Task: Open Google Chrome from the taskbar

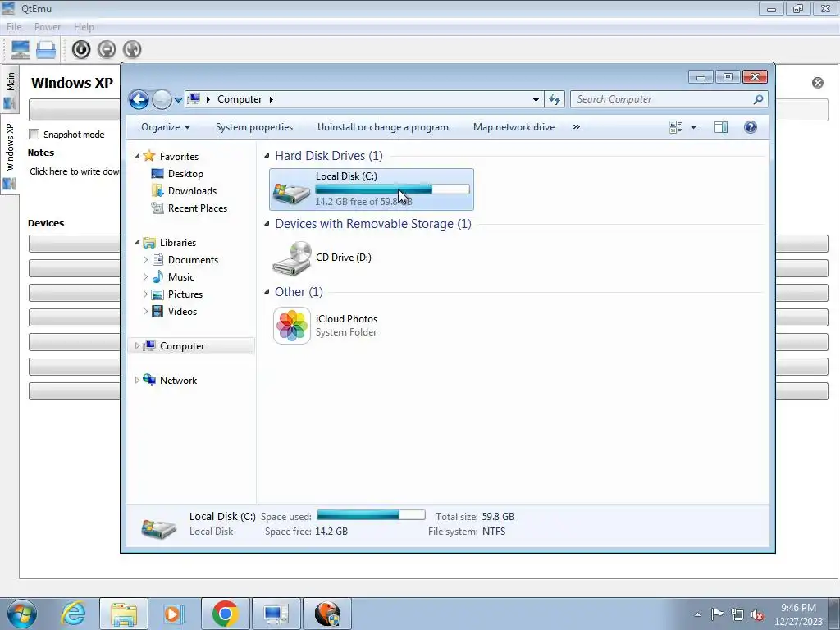Action: coord(225,614)
